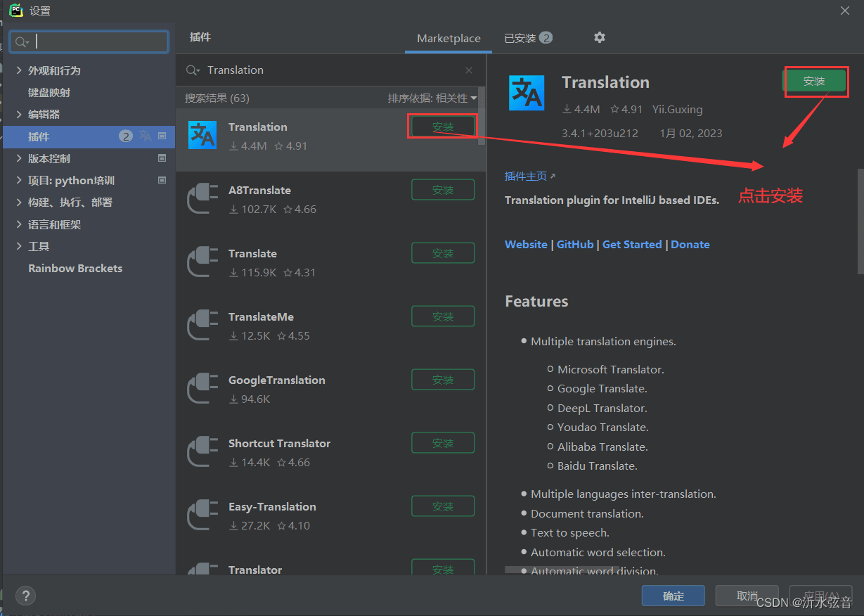Click the help question mark icon
864x616 pixels.
[25, 596]
